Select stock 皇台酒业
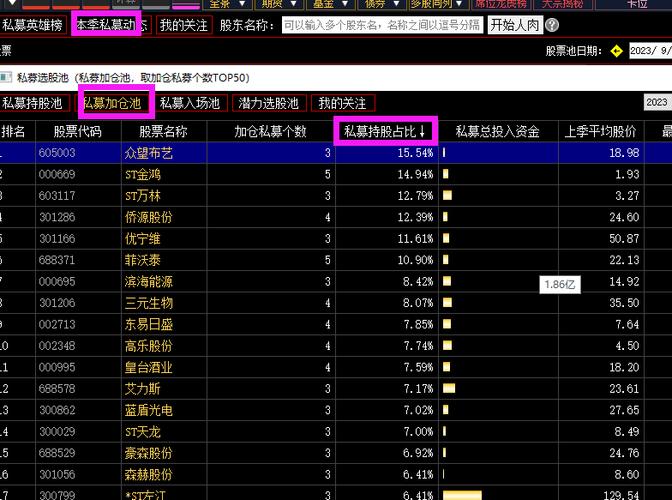Screen dimensions: 672x500 [x=149, y=367]
